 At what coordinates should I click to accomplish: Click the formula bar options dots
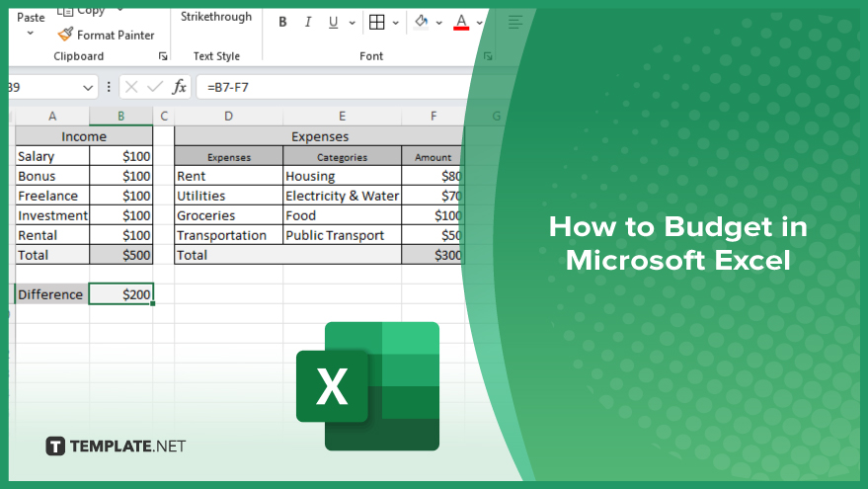(x=109, y=87)
